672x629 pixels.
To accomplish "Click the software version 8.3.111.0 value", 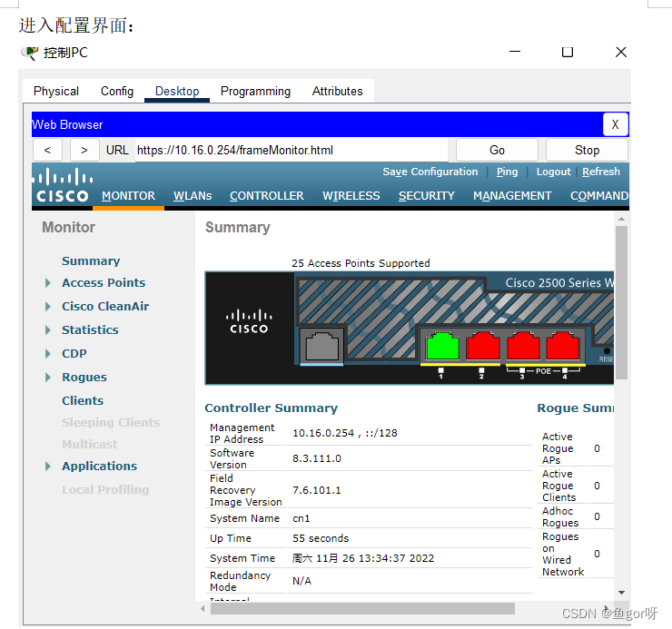I will [317, 458].
